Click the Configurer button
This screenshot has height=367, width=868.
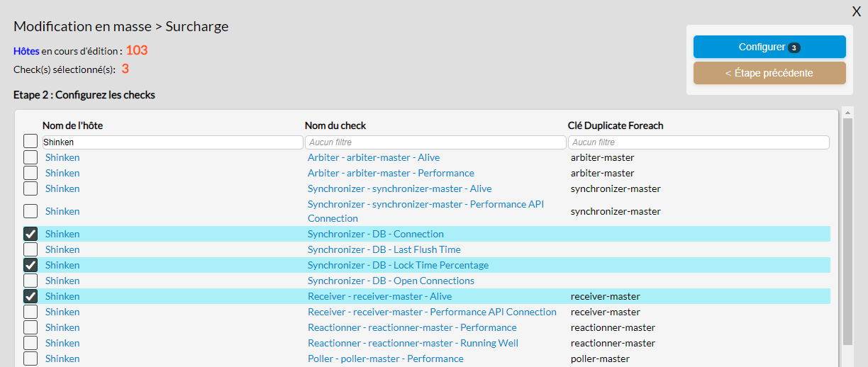click(769, 47)
